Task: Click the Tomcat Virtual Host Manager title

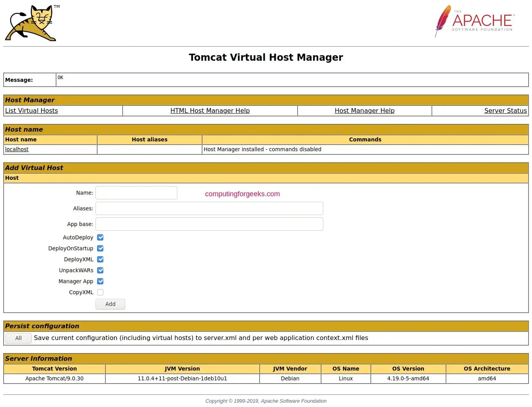Action: click(x=266, y=58)
